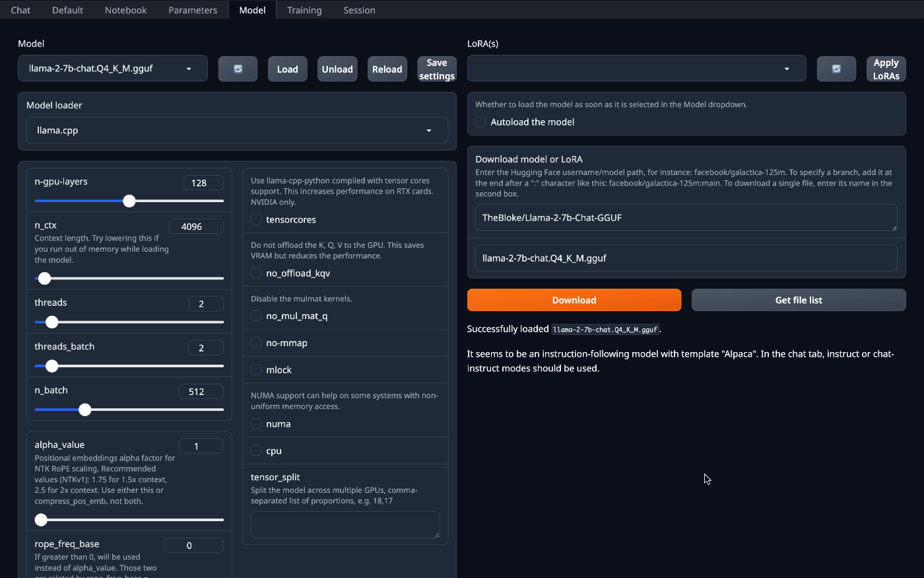This screenshot has width=924, height=578.
Task: Open the LoRA(s) dropdown
Action: tap(636, 69)
